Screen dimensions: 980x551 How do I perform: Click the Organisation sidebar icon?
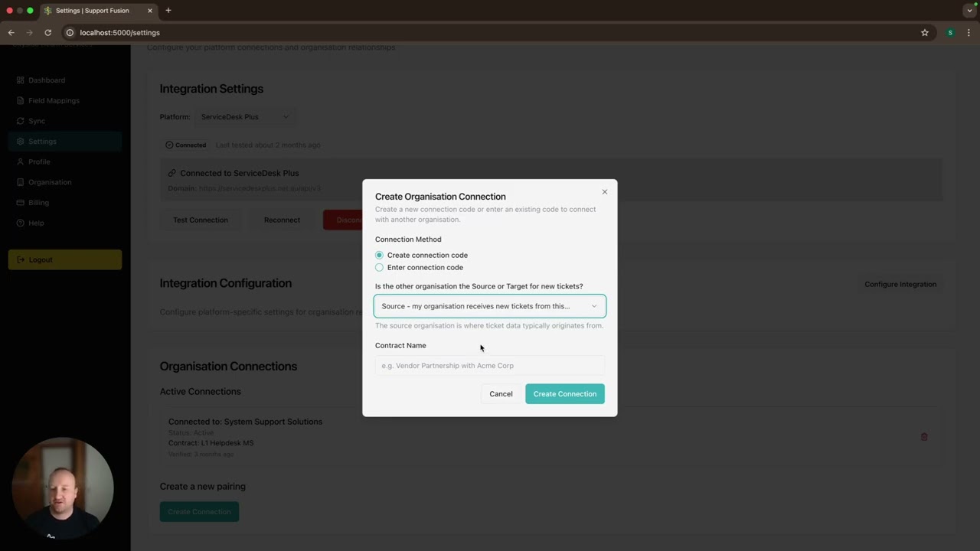(21, 182)
